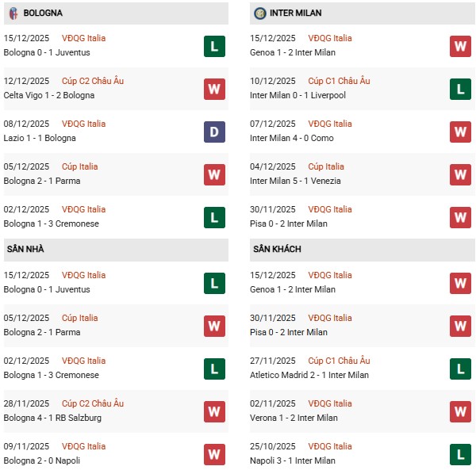Click the VĐQG Italia link dated 25/10/2025
Image resolution: width=476 pixels, height=470 pixels.
click(330, 446)
